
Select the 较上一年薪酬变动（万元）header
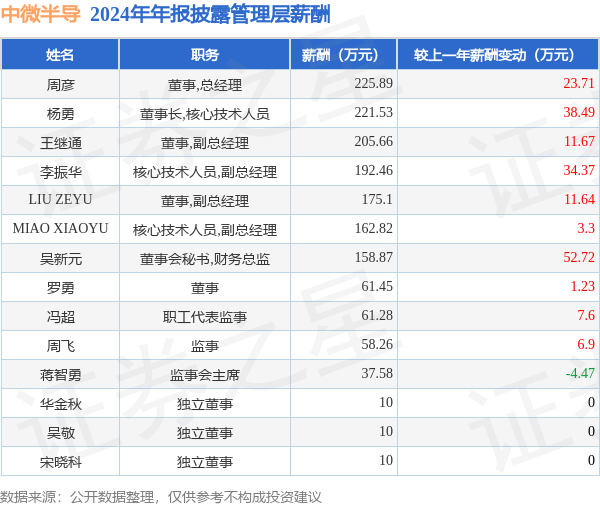[x=498, y=55]
